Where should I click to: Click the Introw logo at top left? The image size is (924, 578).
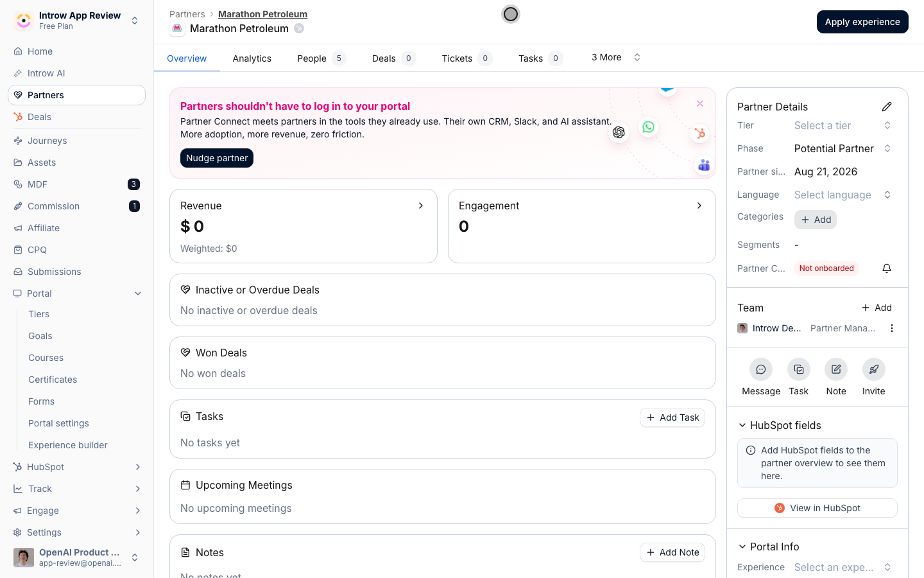[24, 21]
